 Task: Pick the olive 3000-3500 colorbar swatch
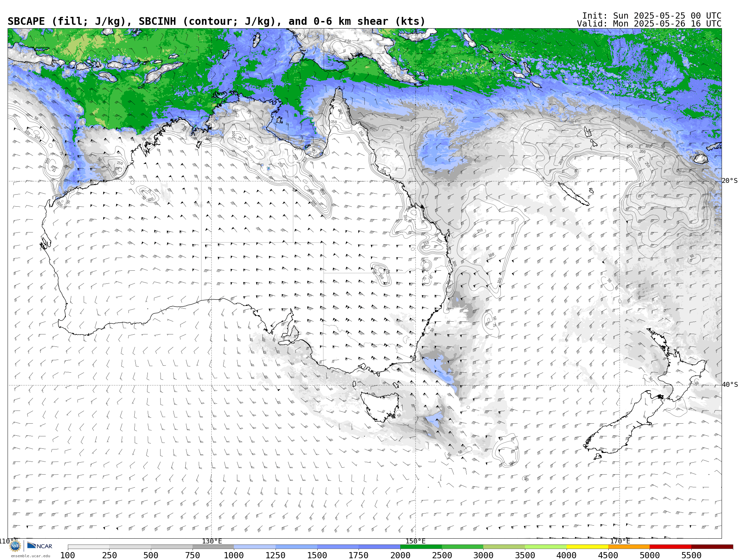coord(504,547)
